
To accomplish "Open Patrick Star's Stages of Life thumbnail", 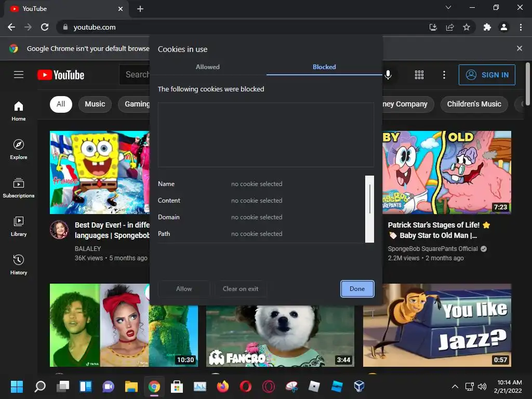I will point(447,172).
